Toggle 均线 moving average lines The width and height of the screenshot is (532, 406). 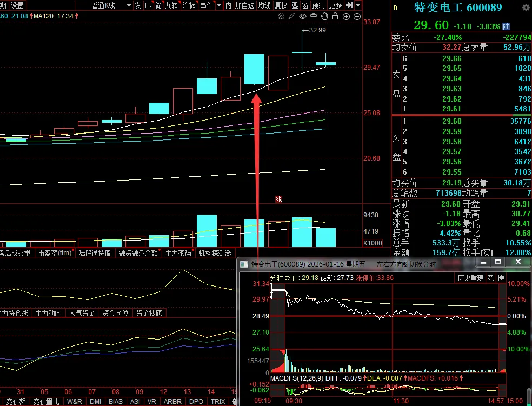pos(264,5)
